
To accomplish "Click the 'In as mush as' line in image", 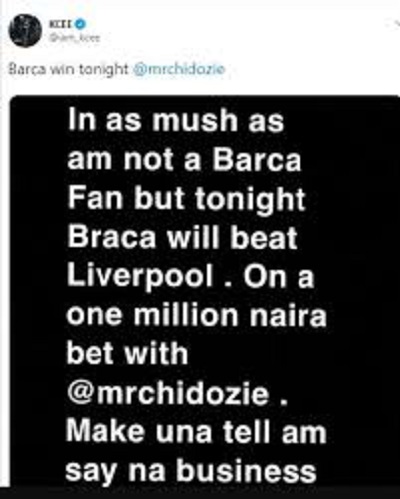I will (x=176, y=120).
